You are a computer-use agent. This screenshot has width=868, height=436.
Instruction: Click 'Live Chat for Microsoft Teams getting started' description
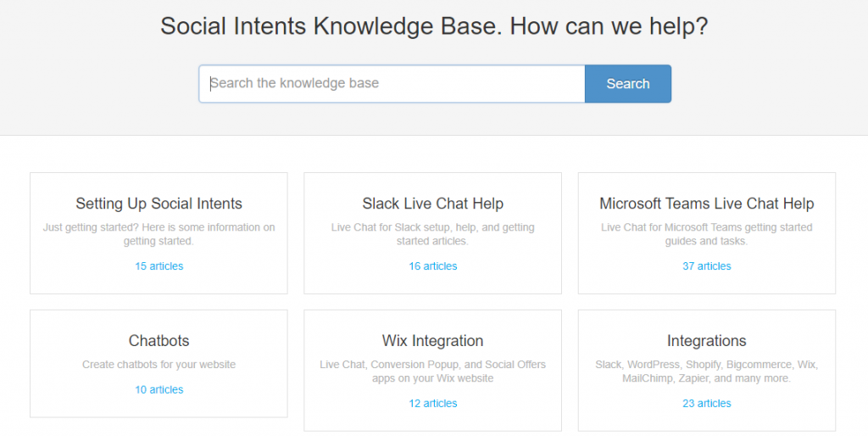click(x=707, y=234)
